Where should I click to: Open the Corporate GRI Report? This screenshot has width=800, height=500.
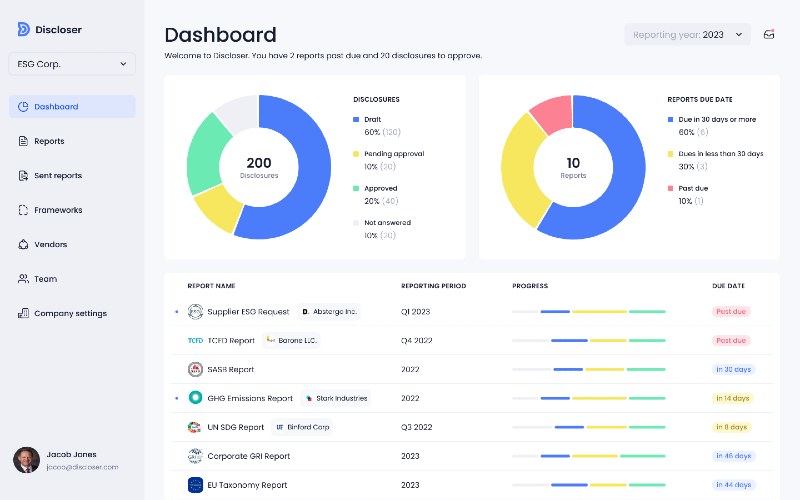point(248,456)
